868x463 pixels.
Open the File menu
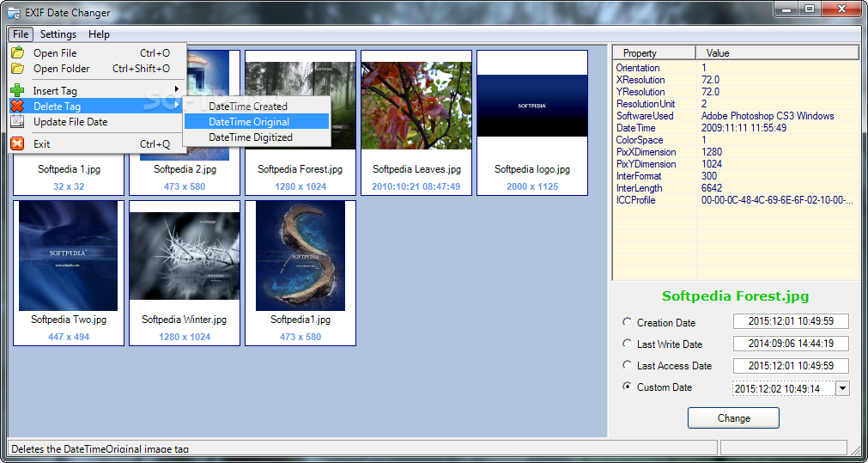click(x=21, y=34)
